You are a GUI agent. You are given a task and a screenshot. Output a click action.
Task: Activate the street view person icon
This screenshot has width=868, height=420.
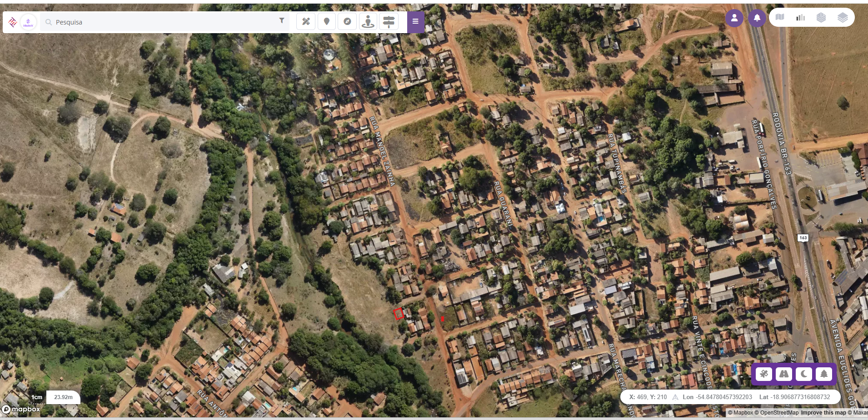tap(368, 22)
